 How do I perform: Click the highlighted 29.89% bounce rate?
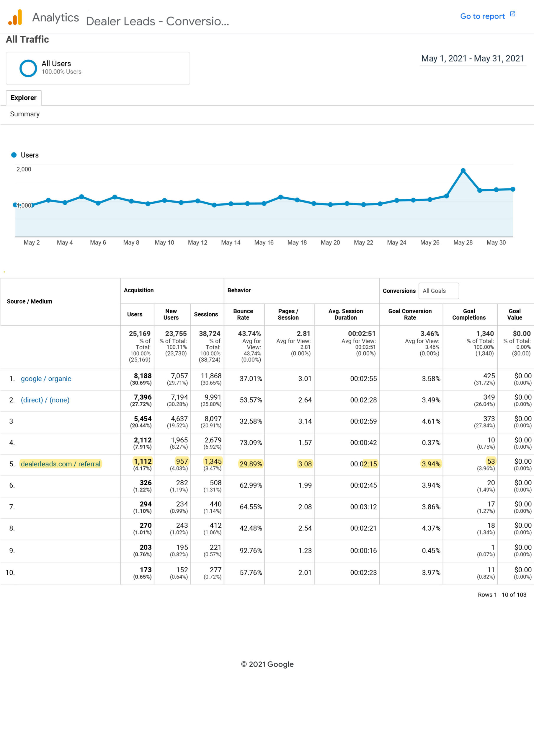pyautogui.click(x=251, y=464)
